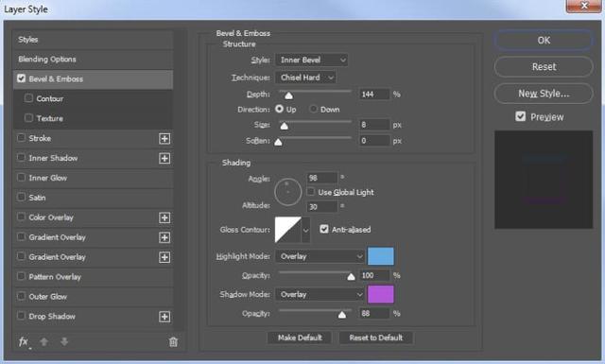
Task: Select the Down direction radio button
Action: tap(313, 110)
